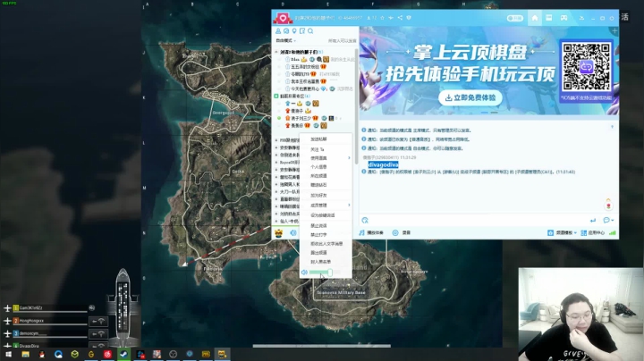Toggle voice icon next to first squad member
644x361 pixels.
click(92, 307)
